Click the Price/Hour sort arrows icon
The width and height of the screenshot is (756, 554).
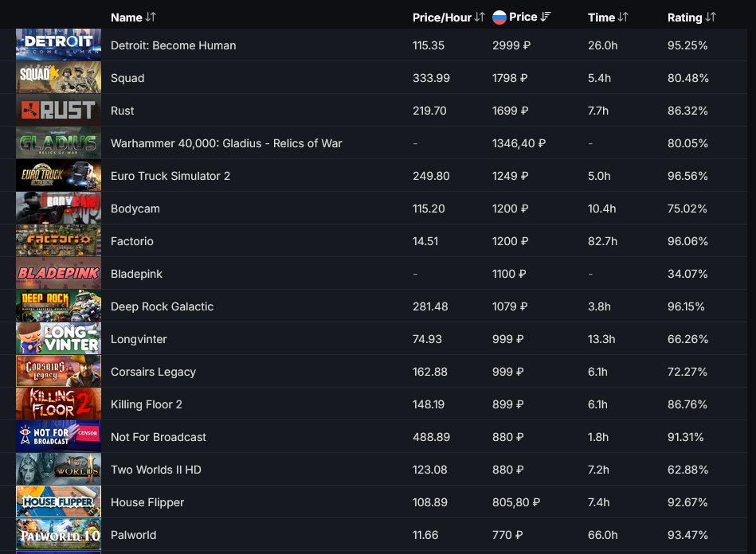click(480, 18)
